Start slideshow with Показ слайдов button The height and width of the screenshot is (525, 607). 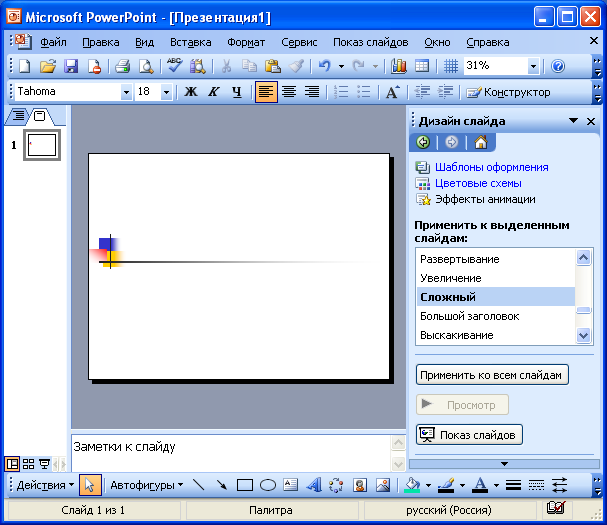[x=469, y=435]
